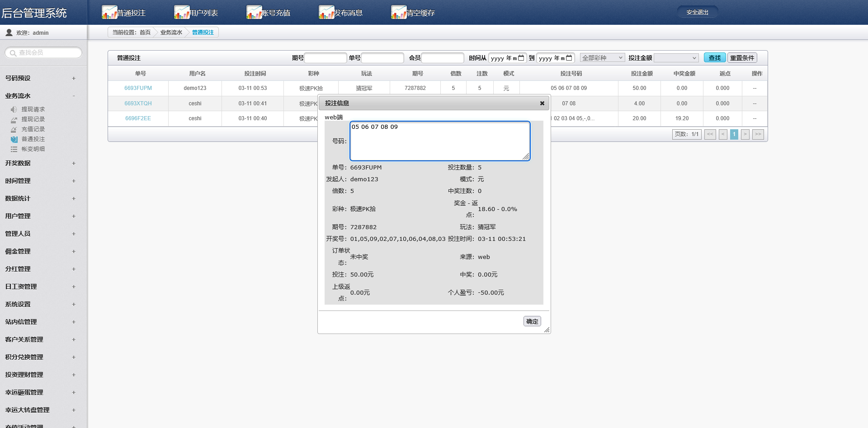Click 首页 in the breadcrumb

(145, 33)
